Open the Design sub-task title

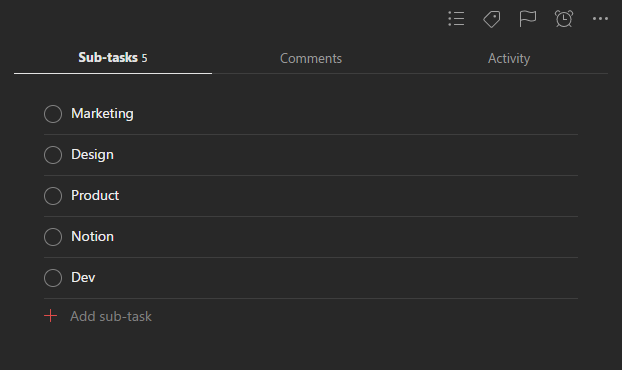tap(92, 155)
